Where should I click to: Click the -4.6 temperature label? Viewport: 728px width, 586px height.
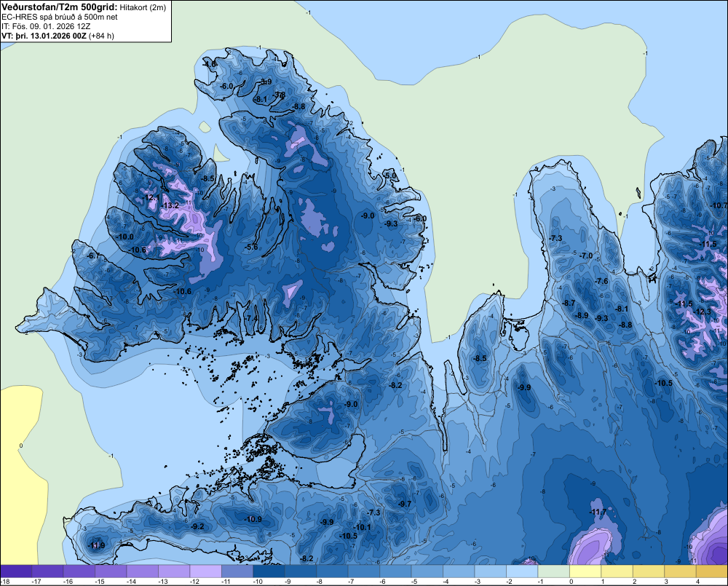point(210,64)
